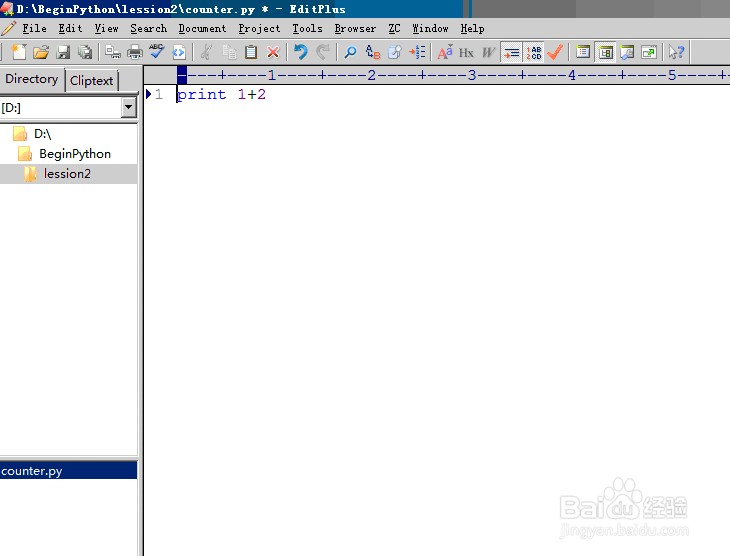Toggle the line numbers icon

pos(534,53)
